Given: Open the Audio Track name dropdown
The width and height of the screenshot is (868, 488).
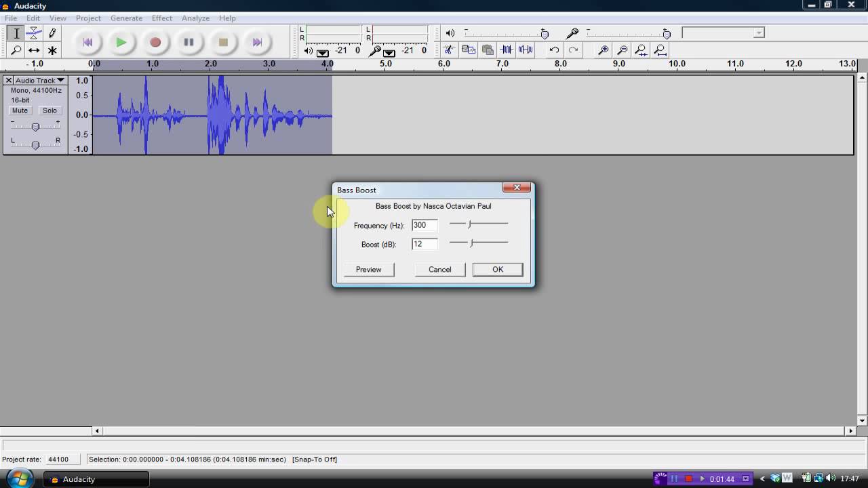Looking at the screenshot, I should coord(39,81).
